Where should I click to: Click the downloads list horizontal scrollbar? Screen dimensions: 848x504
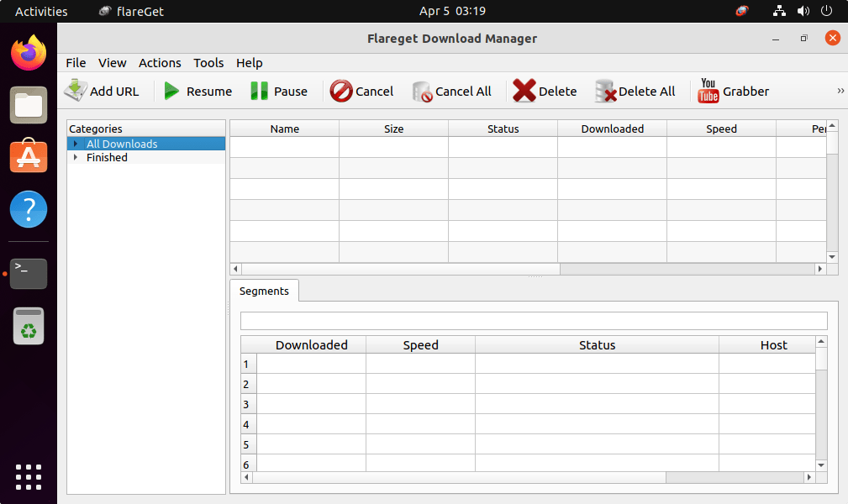click(395, 269)
